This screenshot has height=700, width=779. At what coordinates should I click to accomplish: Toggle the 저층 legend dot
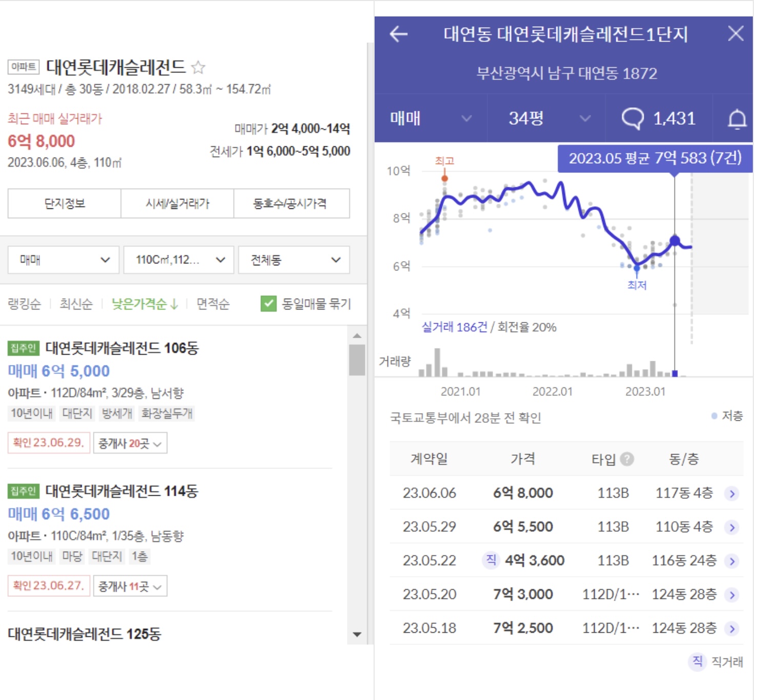point(714,416)
